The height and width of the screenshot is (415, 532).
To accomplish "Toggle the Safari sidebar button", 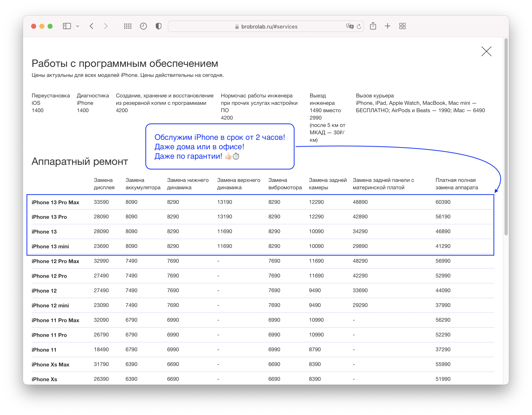I will (67, 26).
